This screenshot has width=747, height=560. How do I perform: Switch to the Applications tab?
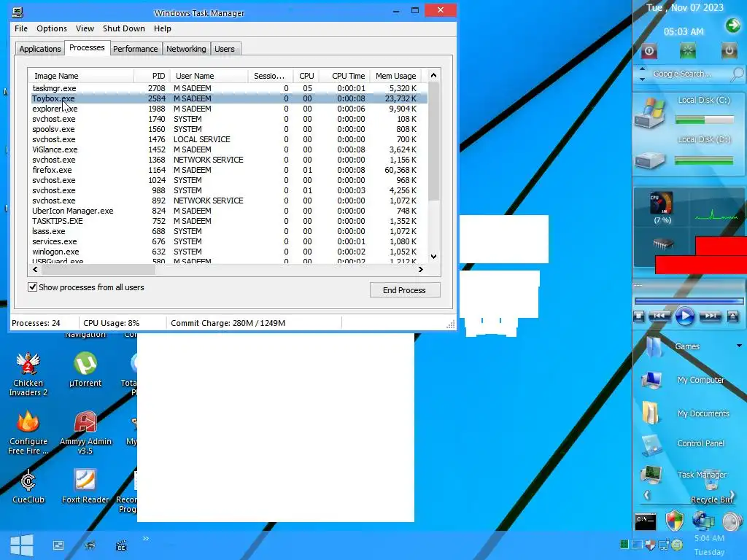pos(40,49)
